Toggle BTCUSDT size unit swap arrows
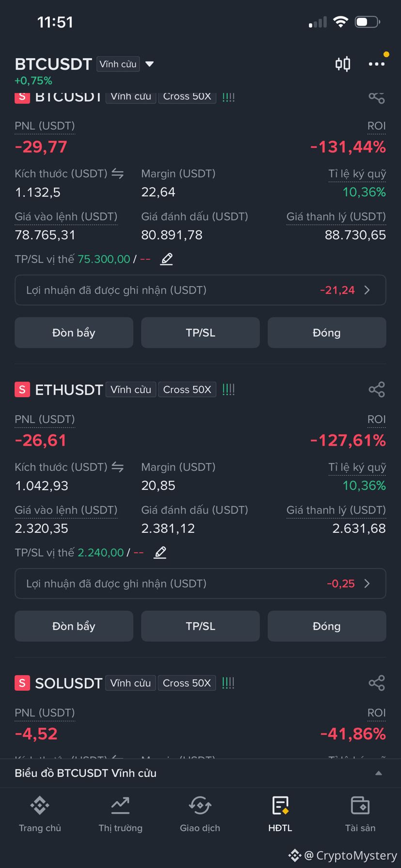The width and height of the screenshot is (401, 868). (118, 173)
